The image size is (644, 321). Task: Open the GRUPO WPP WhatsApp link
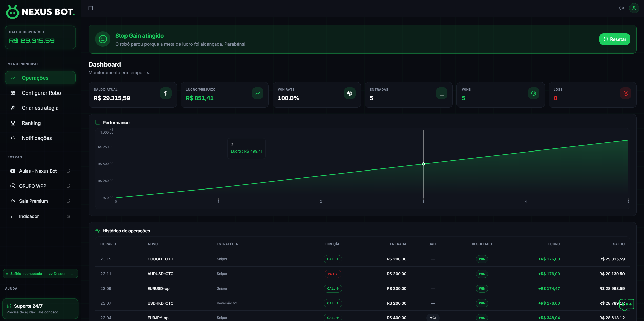coord(33,186)
